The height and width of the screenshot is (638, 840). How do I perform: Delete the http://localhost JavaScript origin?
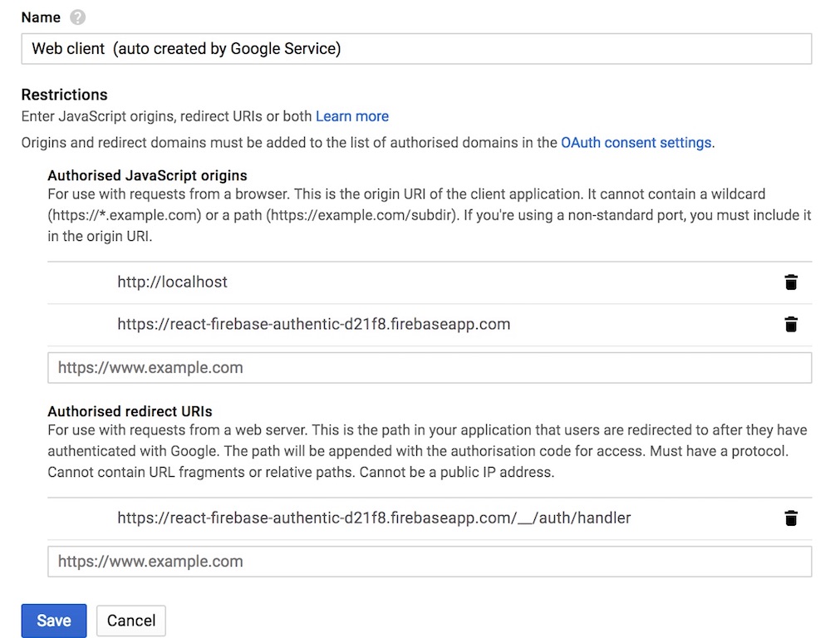(x=790, y=282)
